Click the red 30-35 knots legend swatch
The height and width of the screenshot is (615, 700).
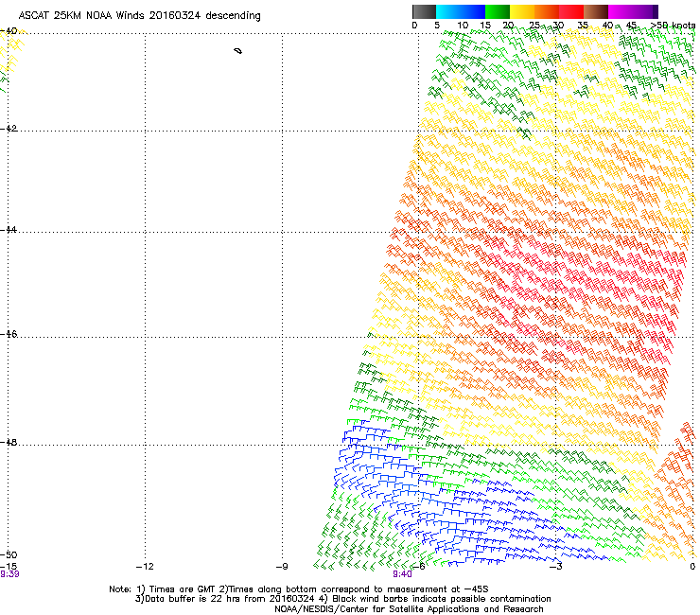571,11
